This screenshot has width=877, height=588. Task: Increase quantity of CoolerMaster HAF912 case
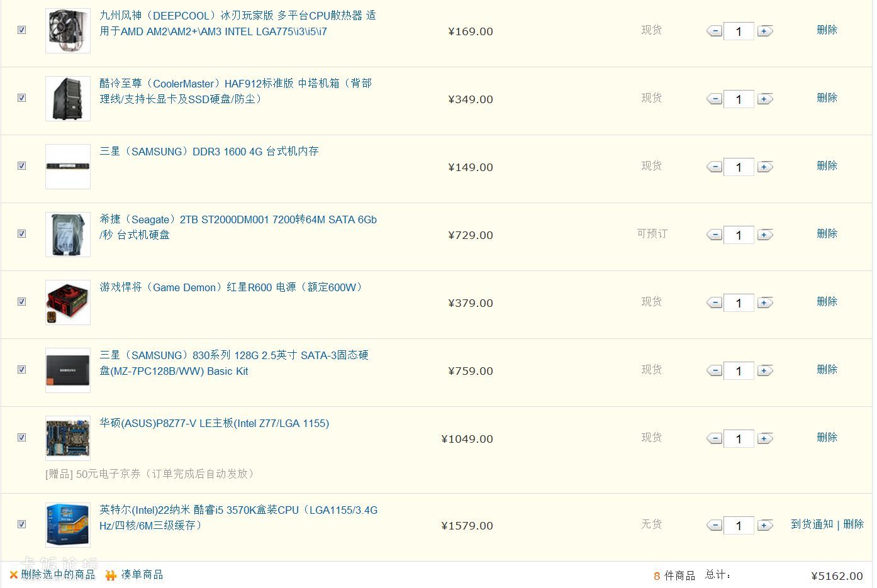tap(765, 99)
